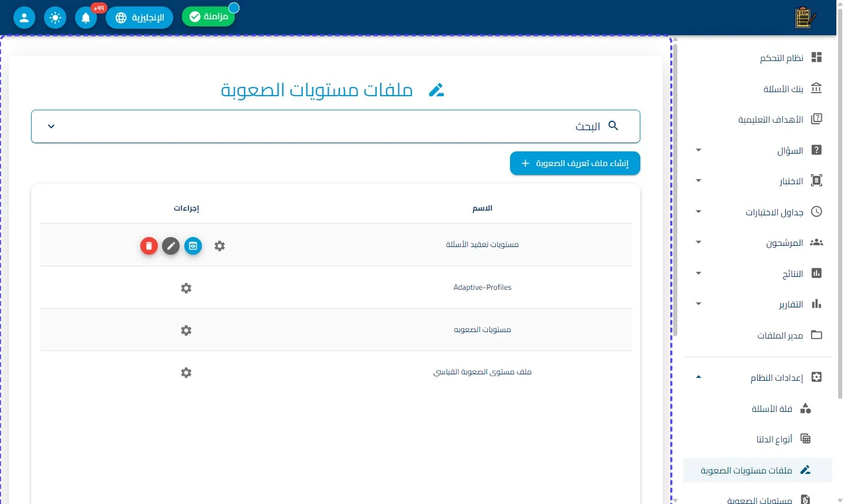Viewport: 844px width, 504px height.
Task: Open gear for ملف مستوى الصعوبة القياسي
Action: pyautogui.click(x=186, y=373)
